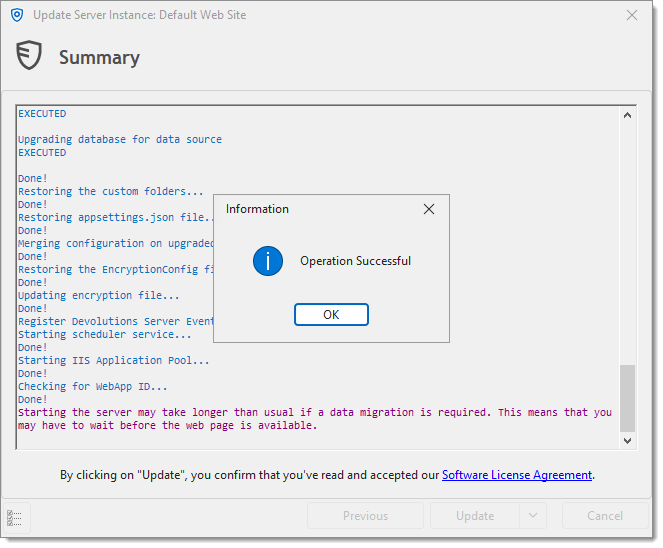This screenshot has width=663, height=548.
Task: Click the Previous button
Action: click(x=365, y=516)
